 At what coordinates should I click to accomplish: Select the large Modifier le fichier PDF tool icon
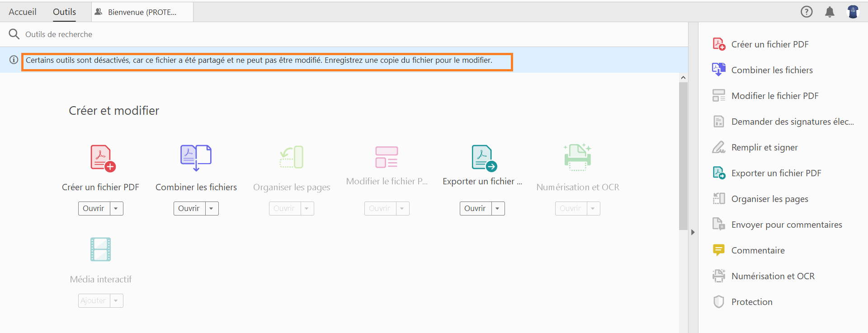pos(387,157)
